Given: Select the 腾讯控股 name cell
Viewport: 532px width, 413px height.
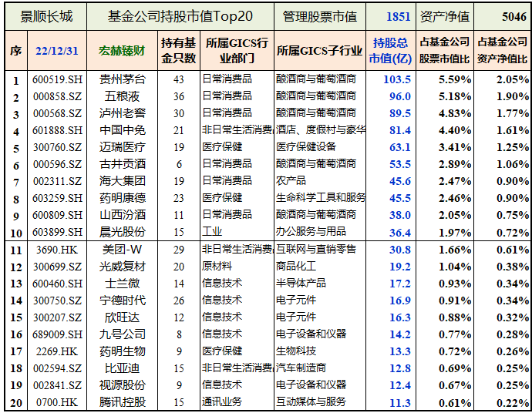Looking at the screenshot, I should (122, 402).
